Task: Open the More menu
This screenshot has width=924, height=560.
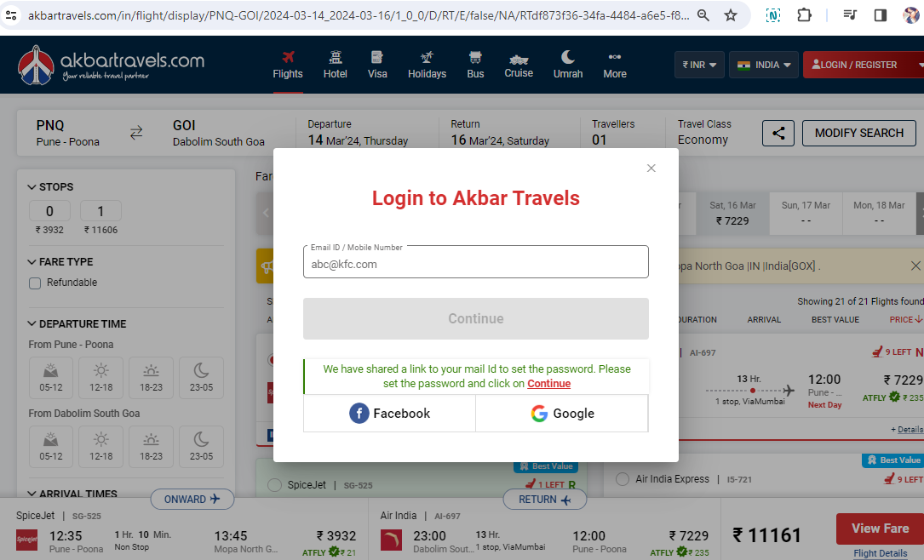Action: (615, 65)
